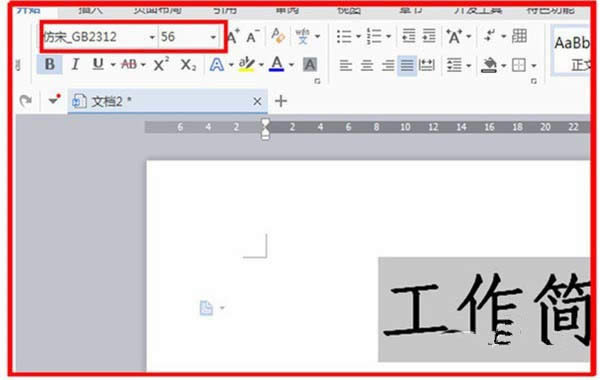Image resolution: width=600 pixels, height=380 pixels.
Task: Close the 文档2 tab
Action: (x=257, y=101)
